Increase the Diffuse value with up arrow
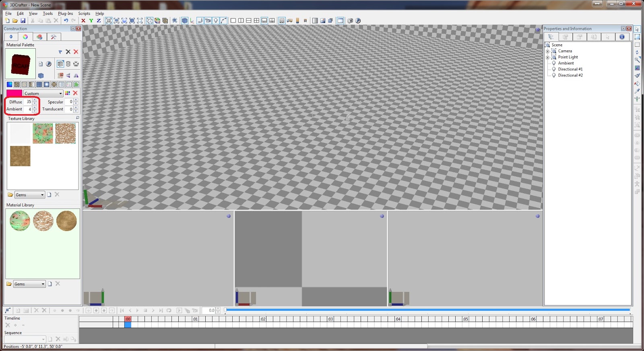 click(35, 100)
